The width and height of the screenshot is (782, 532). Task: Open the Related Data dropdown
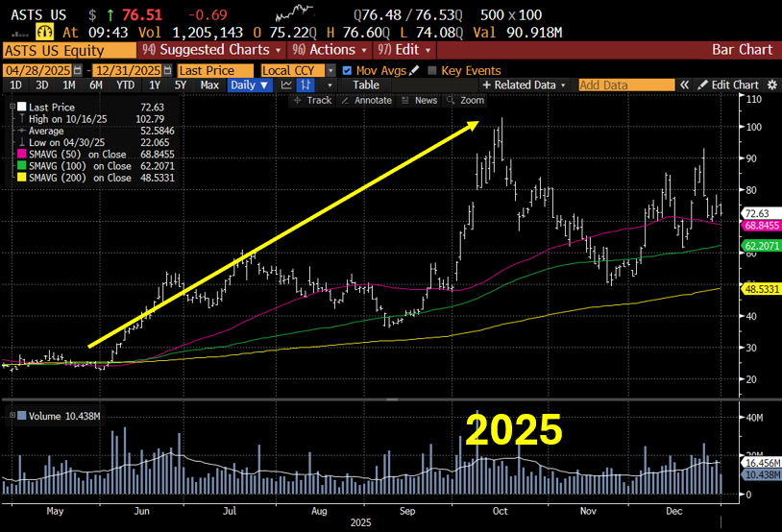[x=525, y=85]
